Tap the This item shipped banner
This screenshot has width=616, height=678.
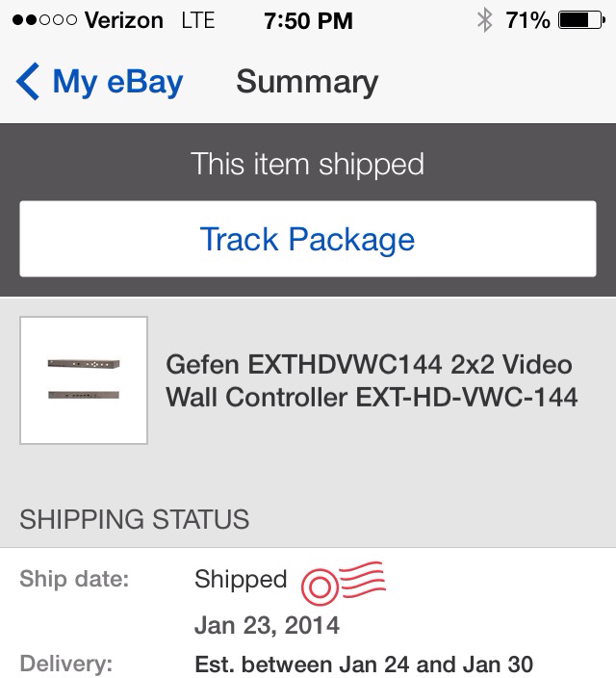coord(308,164)
